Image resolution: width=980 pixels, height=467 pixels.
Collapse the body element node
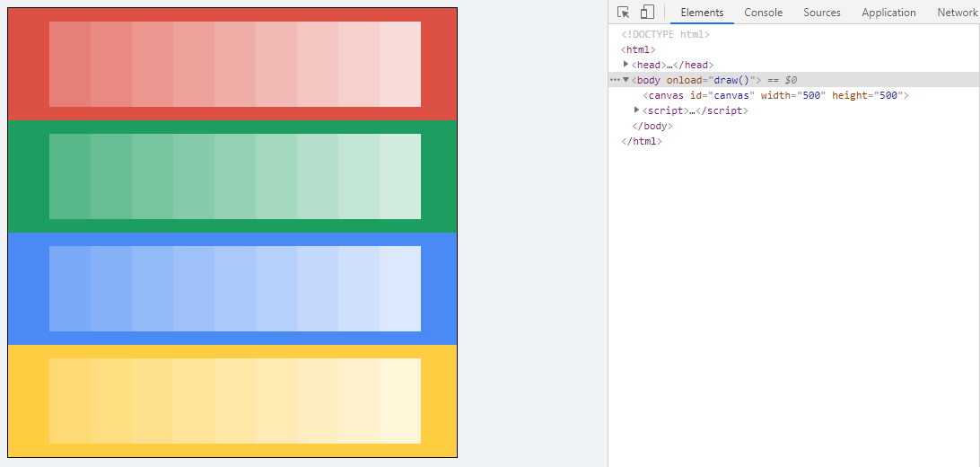[x=626, y=79]
